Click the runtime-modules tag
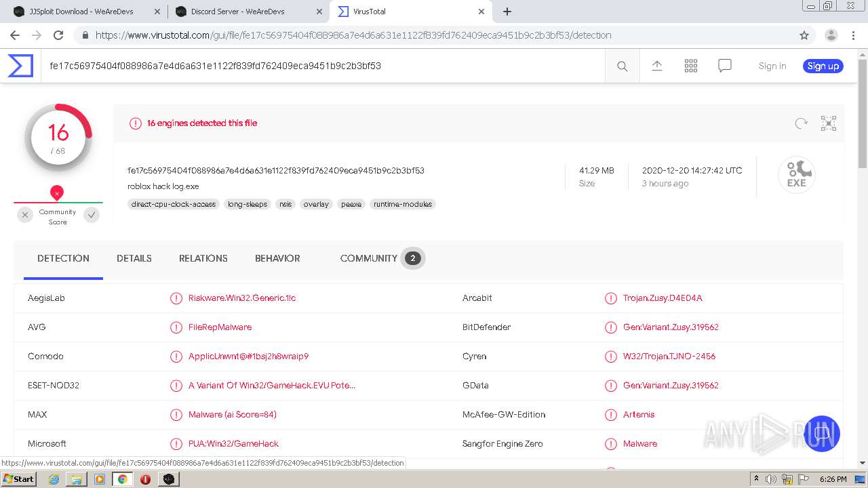This screenshot has width=868, height=488. (x=403, y=204)
